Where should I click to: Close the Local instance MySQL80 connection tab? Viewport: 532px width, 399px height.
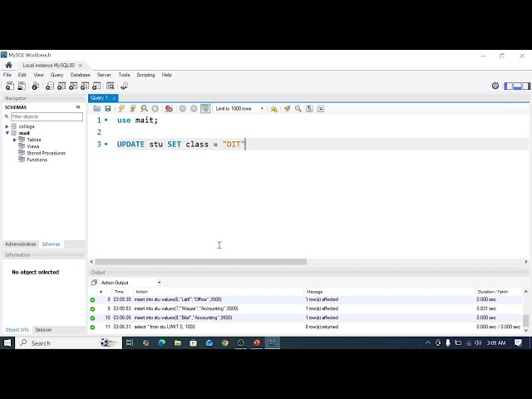(x=81, y=65)
